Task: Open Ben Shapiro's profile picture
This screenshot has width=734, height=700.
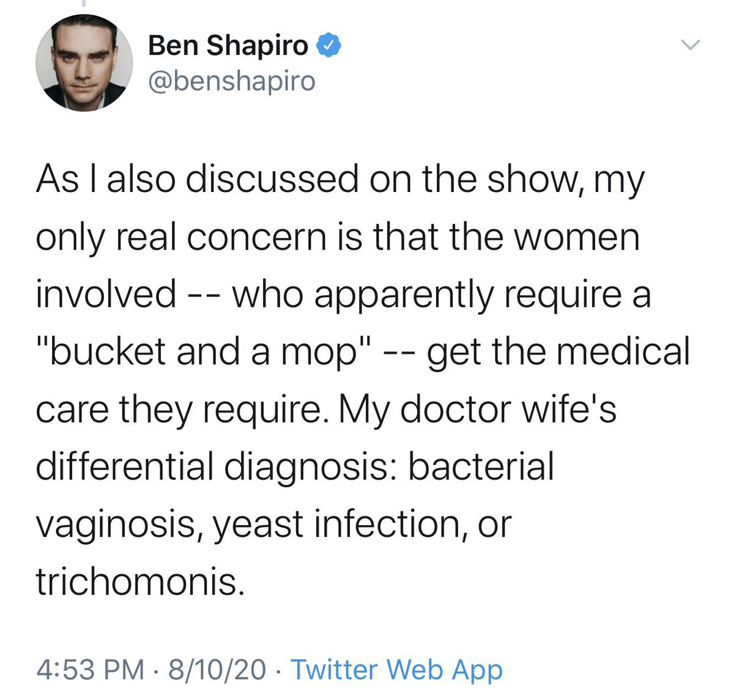Action: click(x=84, y=62)
